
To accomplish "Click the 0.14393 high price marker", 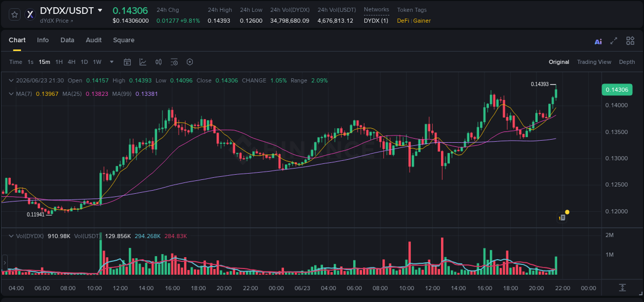I will point(539,84).
